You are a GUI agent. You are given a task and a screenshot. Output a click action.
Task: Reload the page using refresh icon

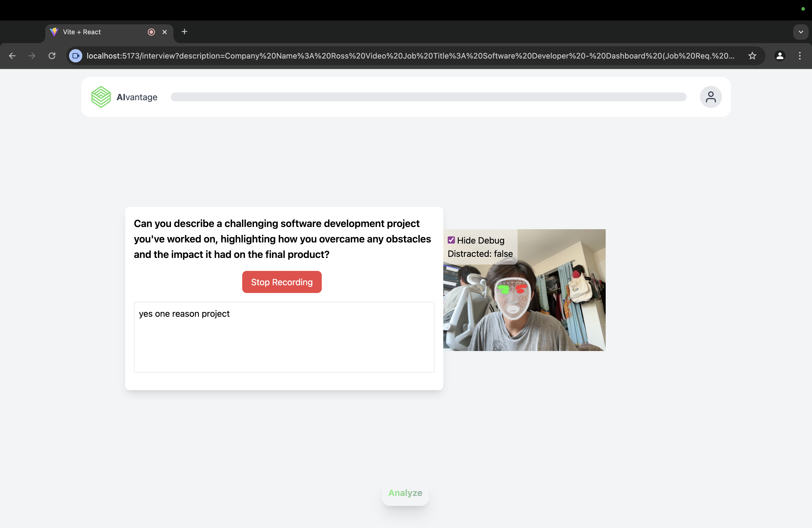[52, 56]
